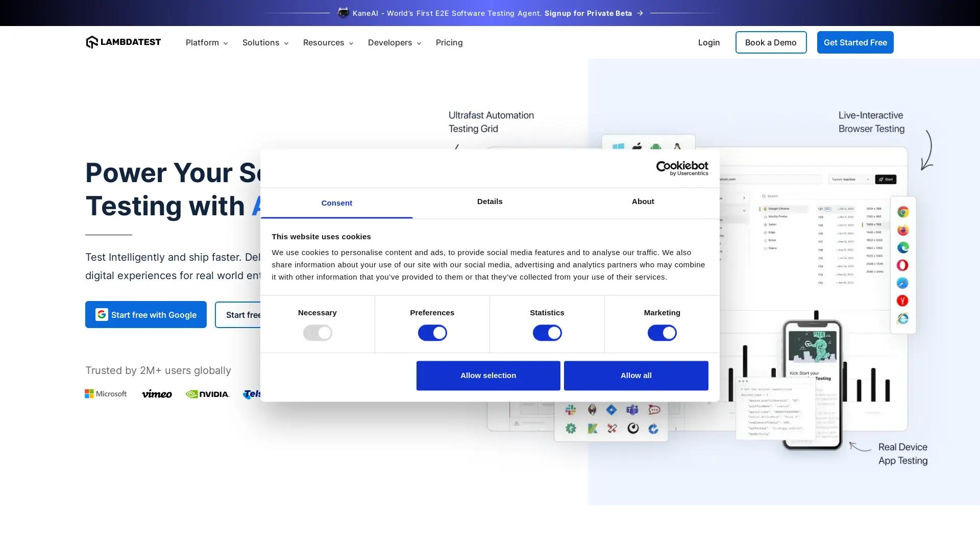Open the About tab in cookie dialog
This screenshot has height=551, width=980.
pos(643,203)
